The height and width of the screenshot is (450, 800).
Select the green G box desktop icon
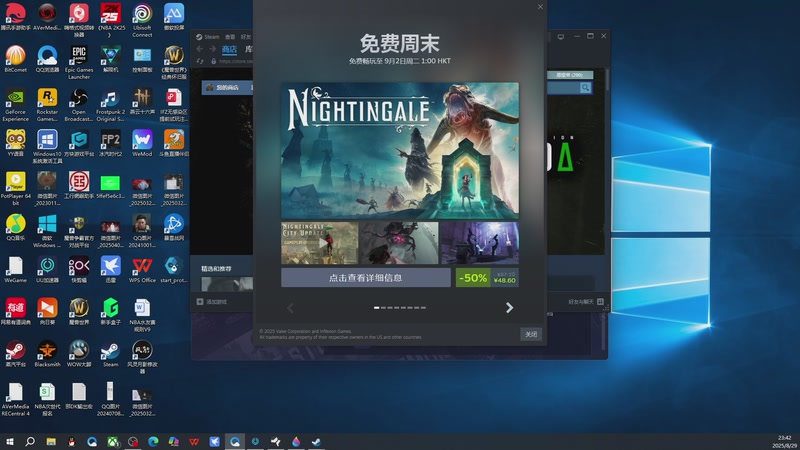click(111, 311)
